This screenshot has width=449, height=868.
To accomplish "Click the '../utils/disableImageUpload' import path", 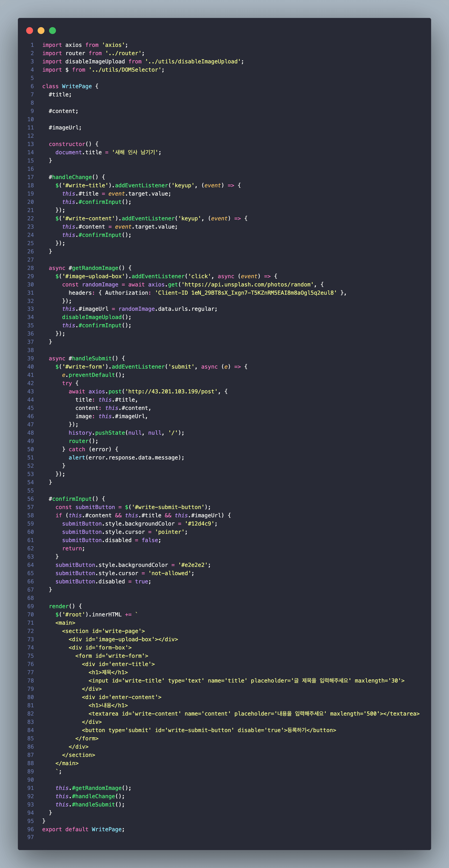I will pos(193,62).
